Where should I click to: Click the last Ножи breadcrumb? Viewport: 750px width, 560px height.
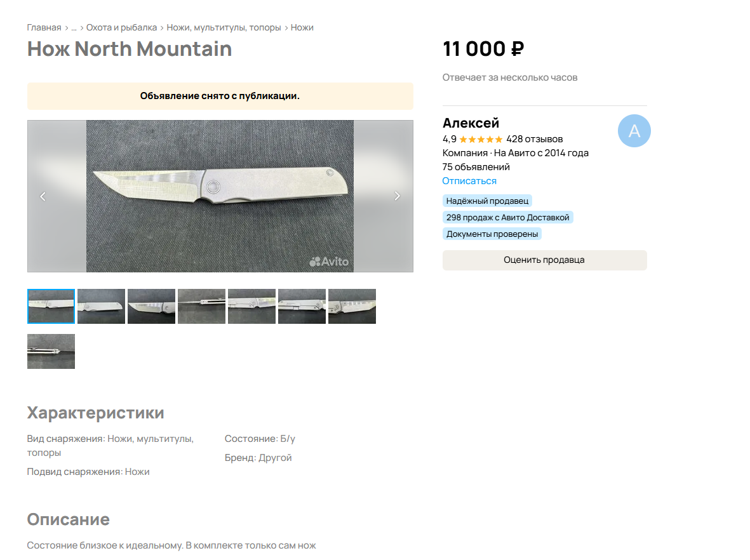(302, 27)
